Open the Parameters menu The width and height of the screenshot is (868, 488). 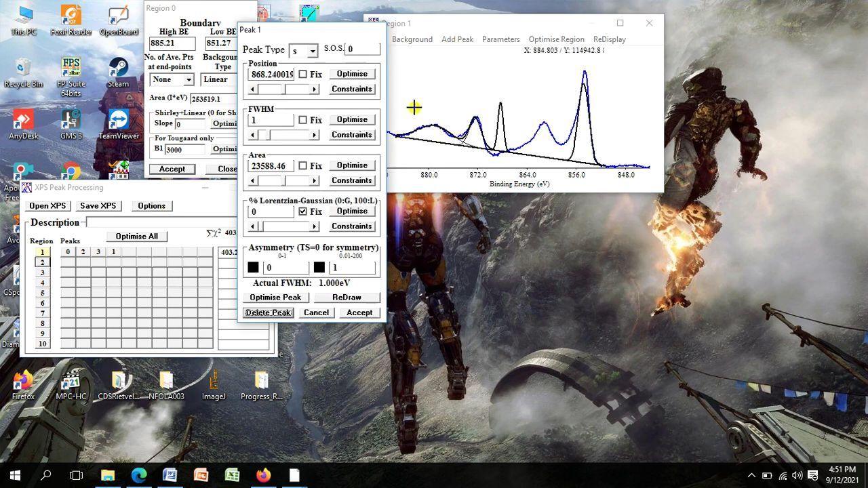[500, 39]
